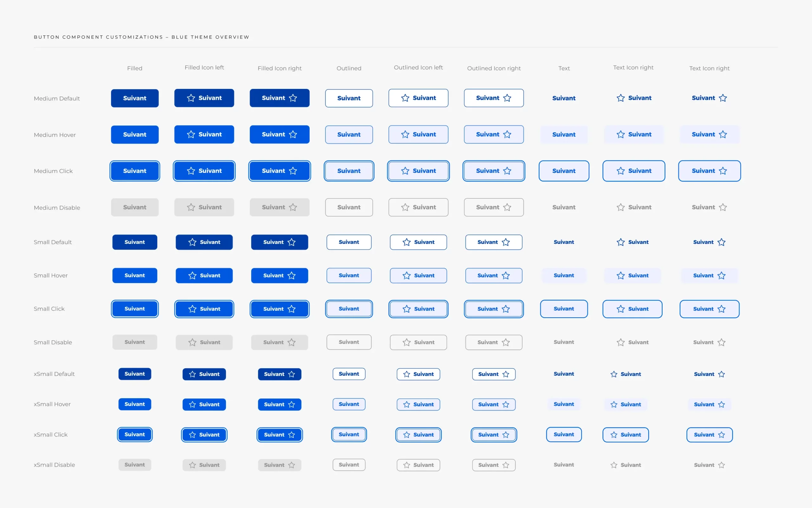Screen dimensions: 812x508
Task: Click star icon in Small Default Outlined Icon right button
Action: [x=506, y=242]
